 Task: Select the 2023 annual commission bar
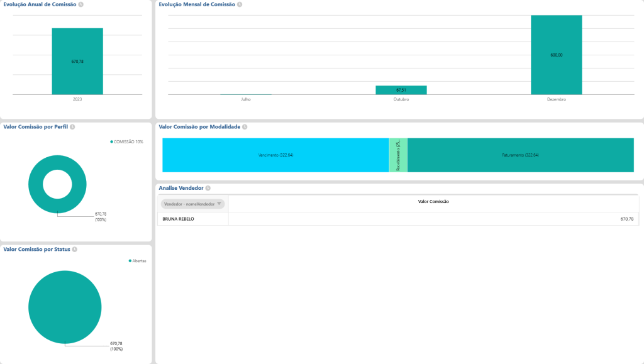tap(76, 62)
